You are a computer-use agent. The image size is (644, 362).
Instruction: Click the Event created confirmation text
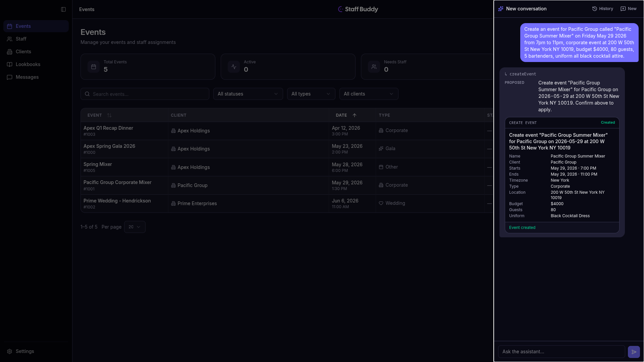[522, 228]
